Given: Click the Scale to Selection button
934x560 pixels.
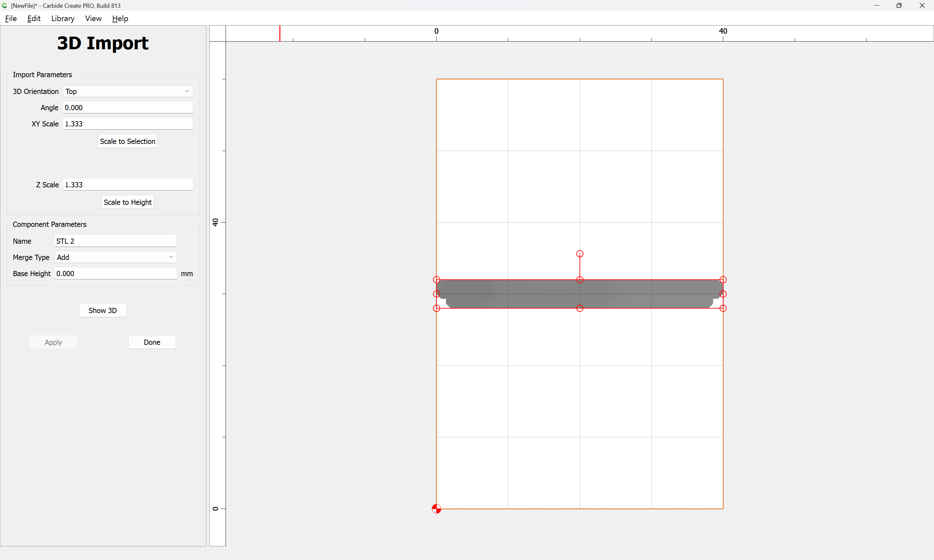Looking at the screenshot, I should 127,141.
